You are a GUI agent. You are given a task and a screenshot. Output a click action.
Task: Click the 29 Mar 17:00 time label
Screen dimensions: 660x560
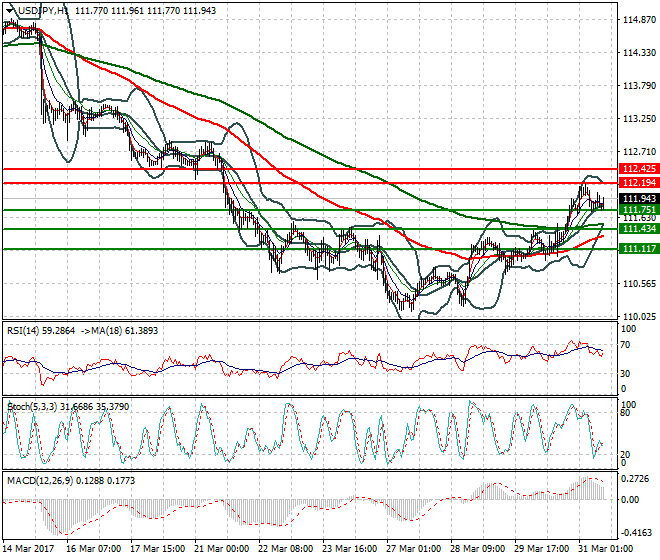click(x=541, y=549)
